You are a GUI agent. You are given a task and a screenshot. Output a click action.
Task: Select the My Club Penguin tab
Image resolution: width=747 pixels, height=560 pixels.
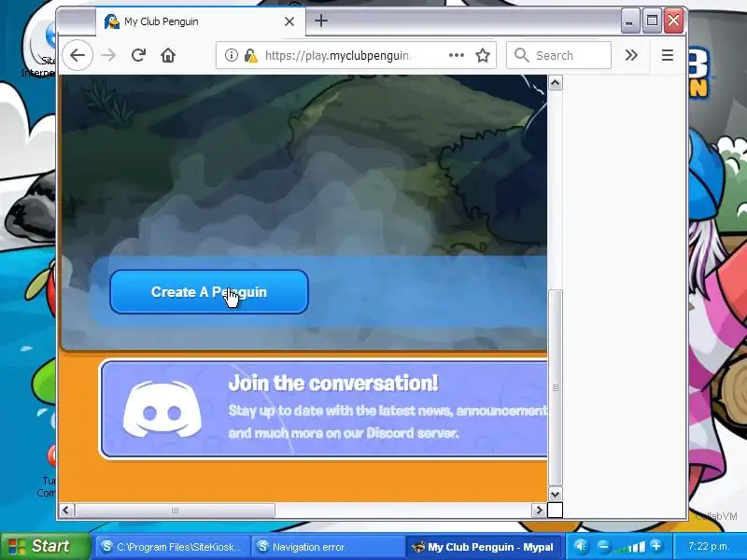click(200, 21)
